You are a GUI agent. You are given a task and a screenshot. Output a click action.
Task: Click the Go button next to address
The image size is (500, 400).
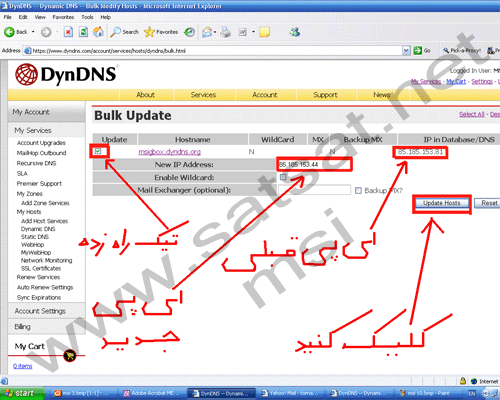422,51
